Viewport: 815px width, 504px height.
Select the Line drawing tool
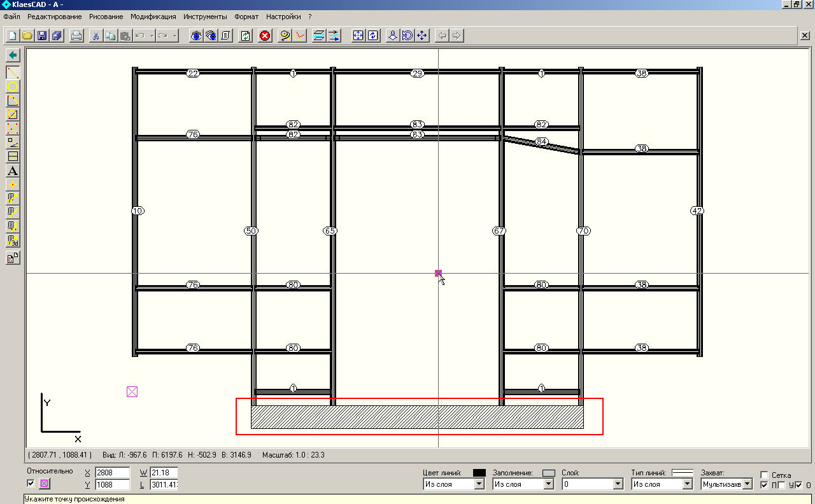coord(13,73)
